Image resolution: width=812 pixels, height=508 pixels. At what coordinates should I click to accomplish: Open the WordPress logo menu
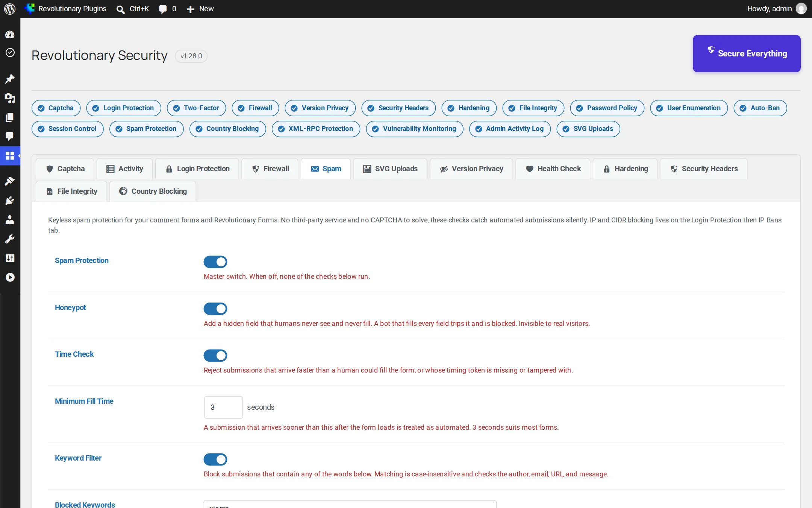pos(10,9)
